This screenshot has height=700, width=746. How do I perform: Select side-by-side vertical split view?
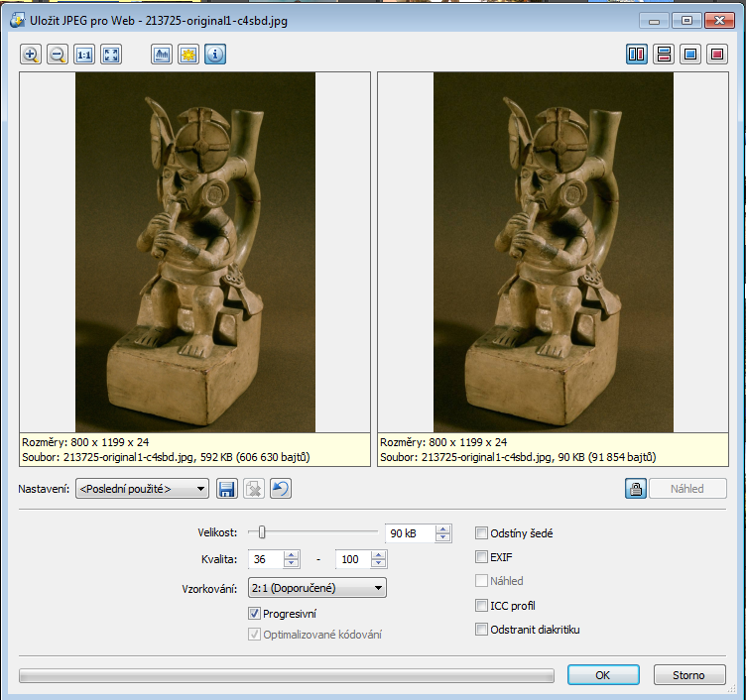pos(637,55)
